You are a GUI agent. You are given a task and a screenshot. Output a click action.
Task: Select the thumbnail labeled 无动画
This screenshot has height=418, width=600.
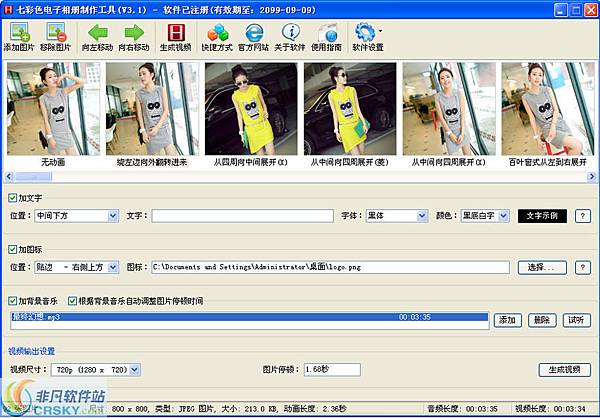pos(53,109)
